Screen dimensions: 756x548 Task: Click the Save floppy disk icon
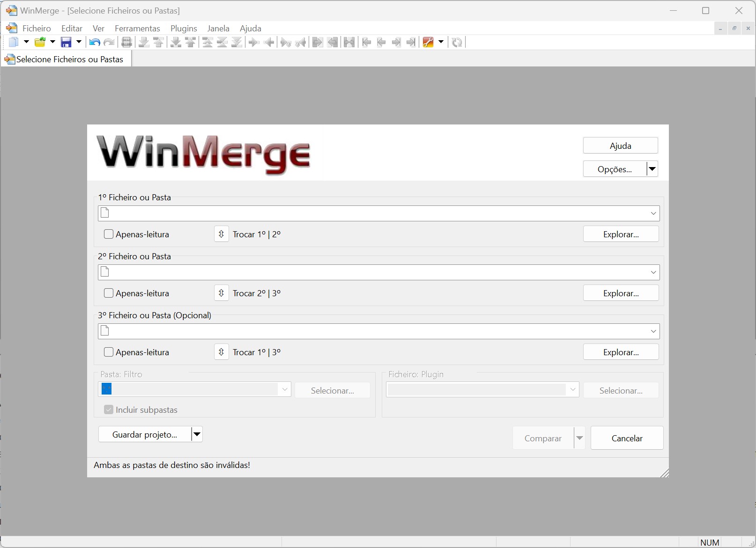(x=66, y=42)
